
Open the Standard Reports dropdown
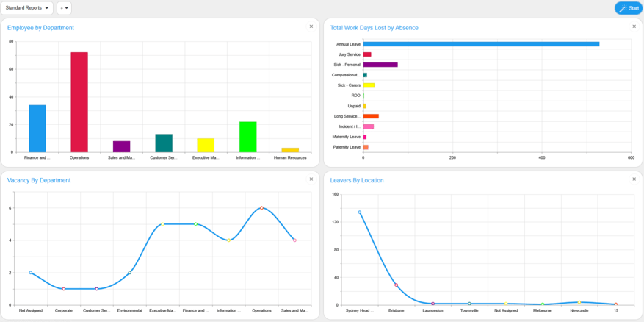(27, 8)
